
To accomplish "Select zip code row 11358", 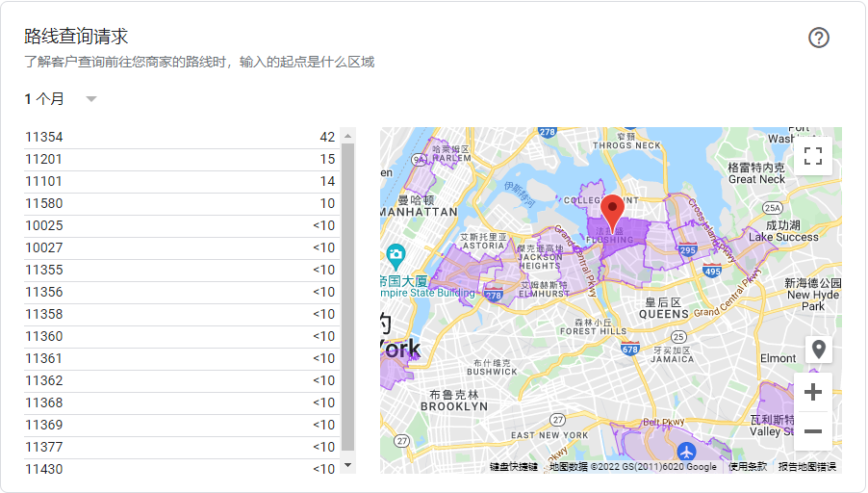I will (x=181, y=315).
